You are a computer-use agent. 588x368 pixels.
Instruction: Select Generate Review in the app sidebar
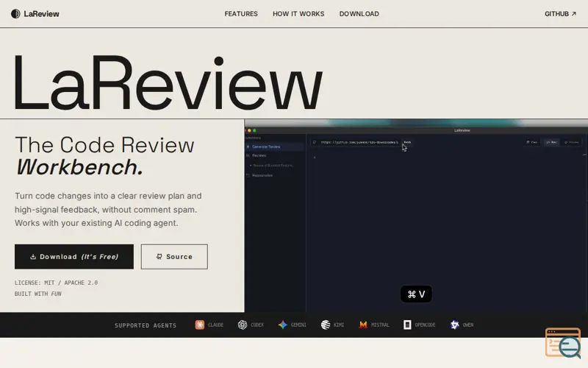[x=274, y=146]
